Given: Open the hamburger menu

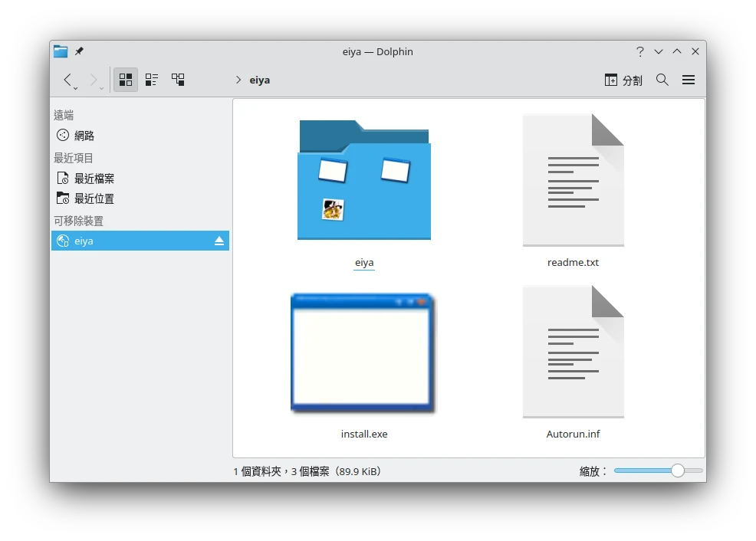Looking at the screenshot, I should pyautogui.click(x=689, y=80).
